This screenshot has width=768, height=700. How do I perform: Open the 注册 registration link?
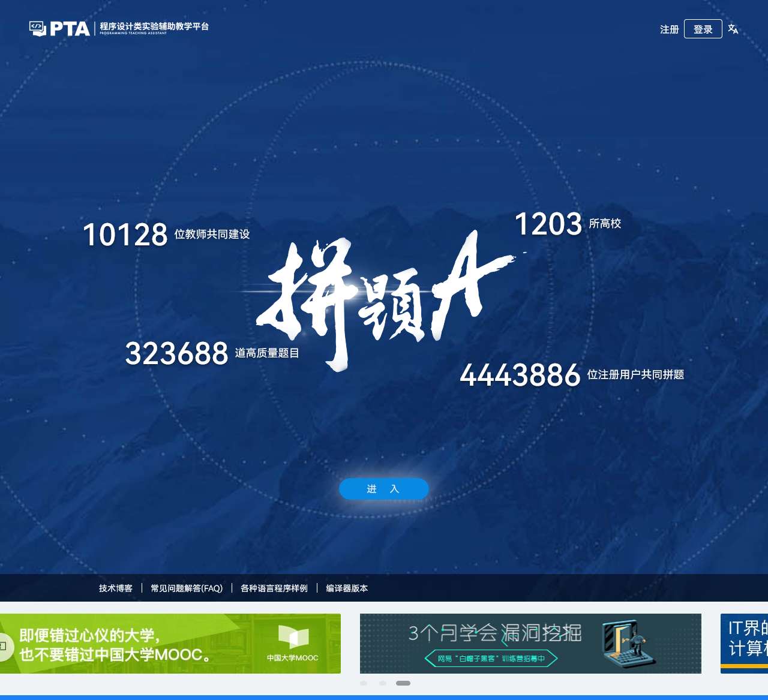coord(669,29)
